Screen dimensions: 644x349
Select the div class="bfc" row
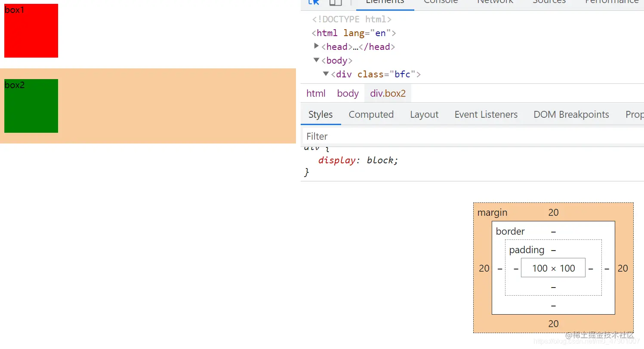(x=376, y=74)
